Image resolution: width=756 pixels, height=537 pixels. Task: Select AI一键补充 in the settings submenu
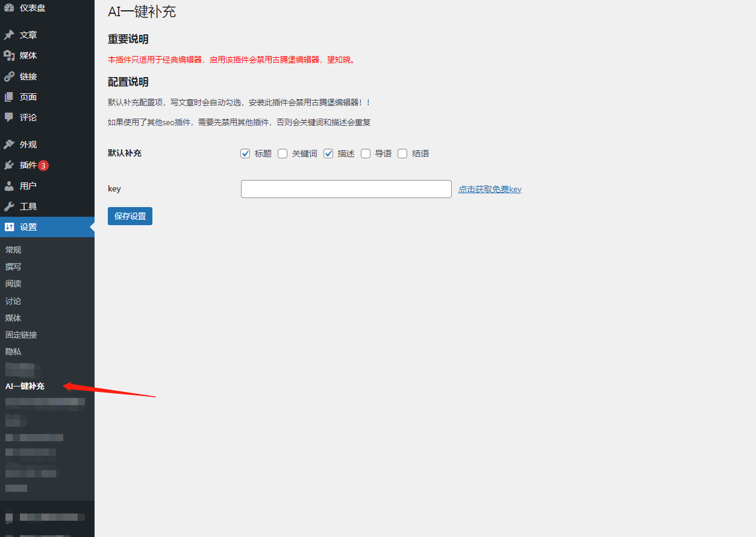[x=25, y=386]
